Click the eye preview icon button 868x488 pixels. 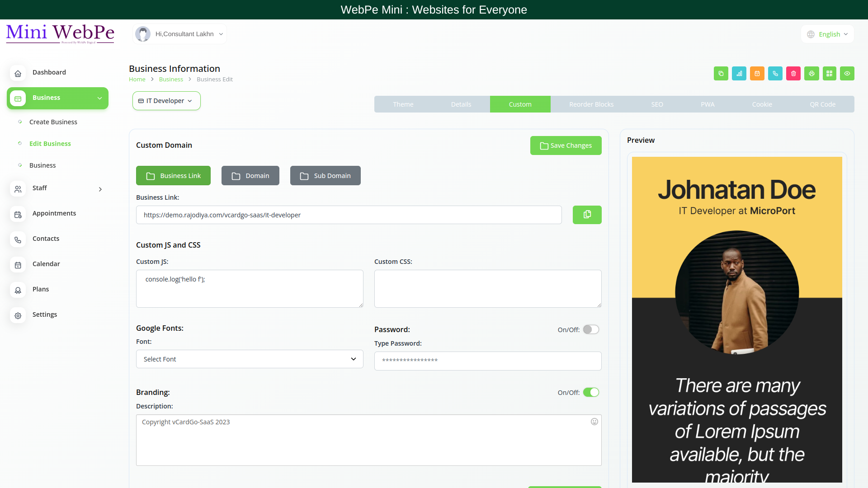click(847, 74)
